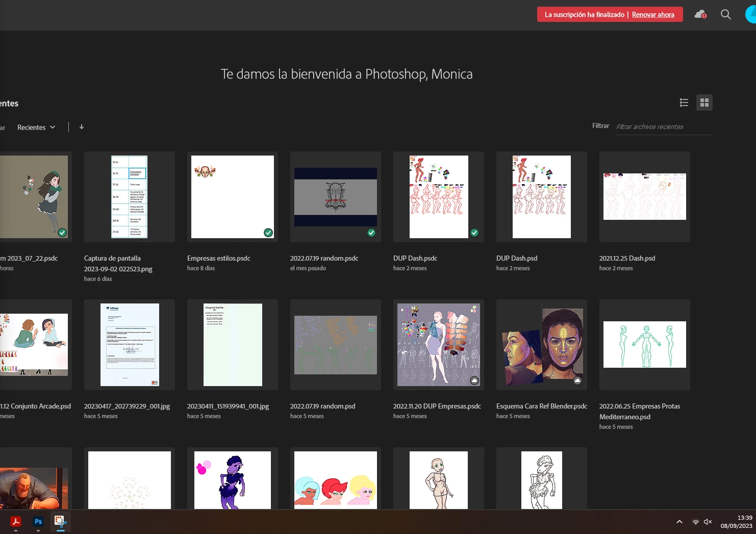Toggle sort direction arrow
The height and width of the screenshot is (534, 756).
[x=82, y=127]
